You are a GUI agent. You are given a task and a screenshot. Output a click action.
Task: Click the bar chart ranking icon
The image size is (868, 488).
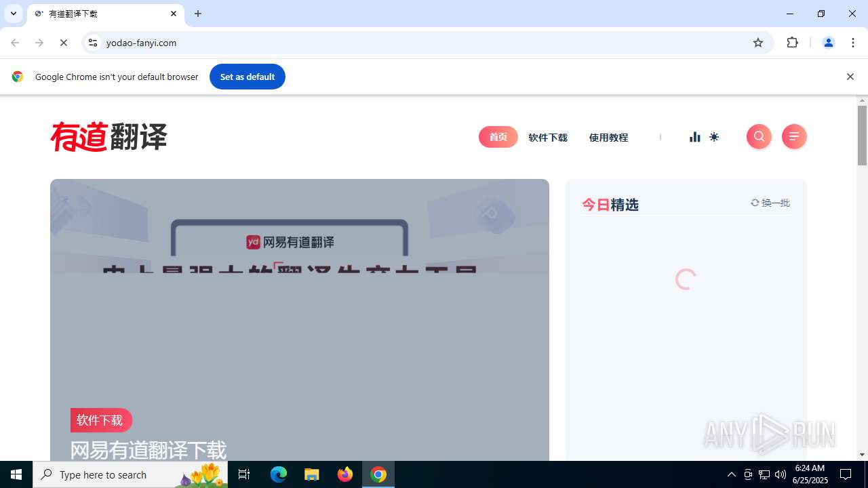click(695, 137)
